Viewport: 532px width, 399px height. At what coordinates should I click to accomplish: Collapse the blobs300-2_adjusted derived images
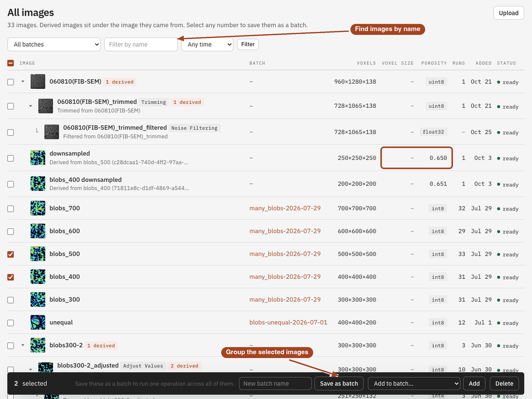[31, 369]
